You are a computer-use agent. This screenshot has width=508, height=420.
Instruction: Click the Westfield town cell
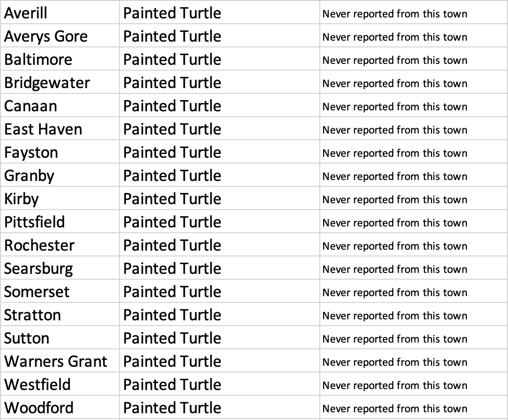[x=60, y=384]
